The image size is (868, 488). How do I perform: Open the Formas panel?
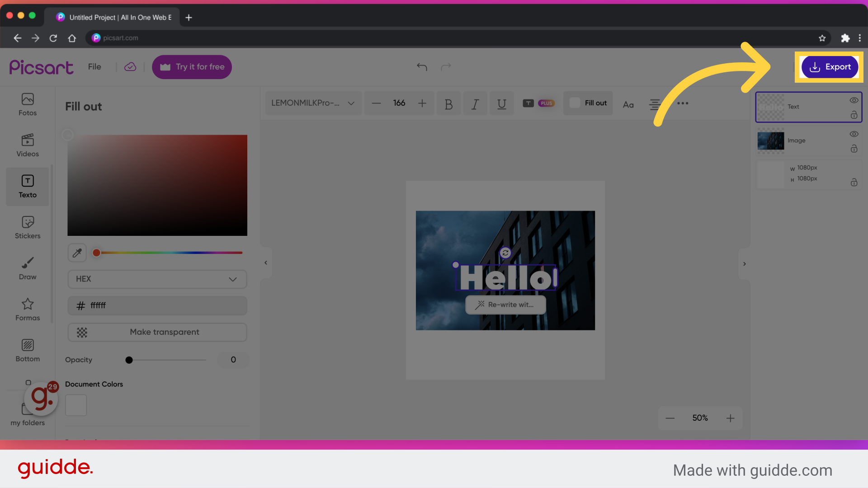coord(27,310)
